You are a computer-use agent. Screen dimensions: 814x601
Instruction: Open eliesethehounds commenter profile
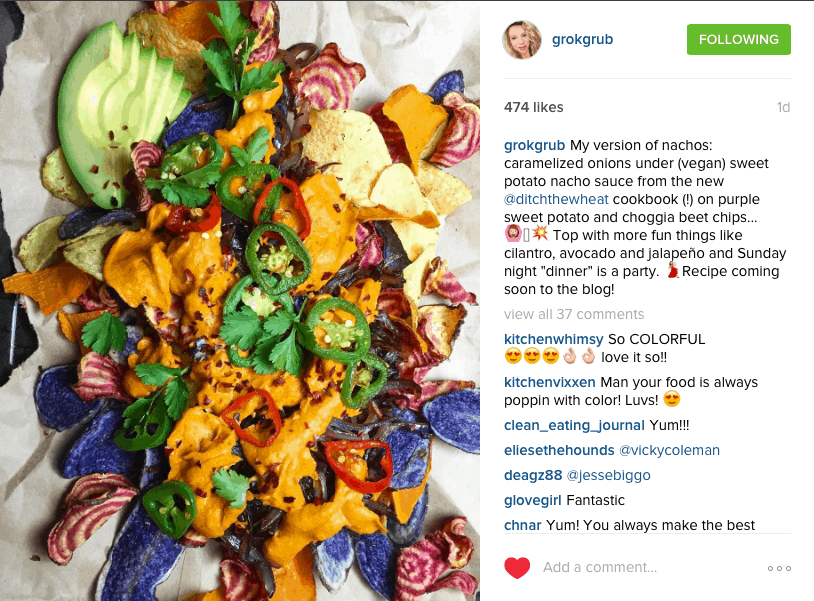(559, 450)
